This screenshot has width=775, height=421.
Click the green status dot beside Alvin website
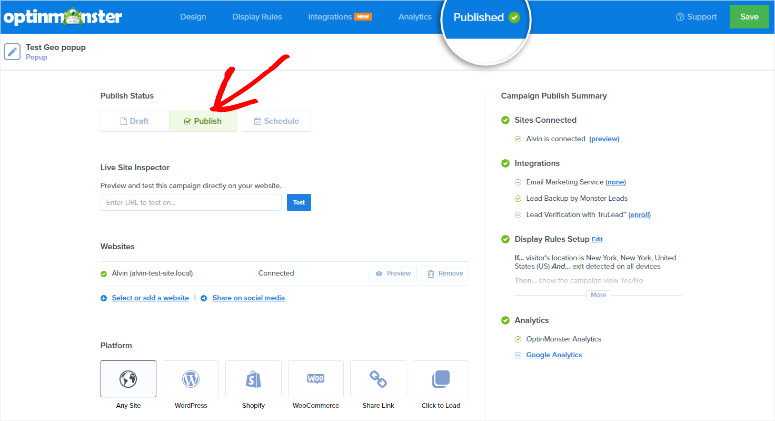[x=104, y=274]
